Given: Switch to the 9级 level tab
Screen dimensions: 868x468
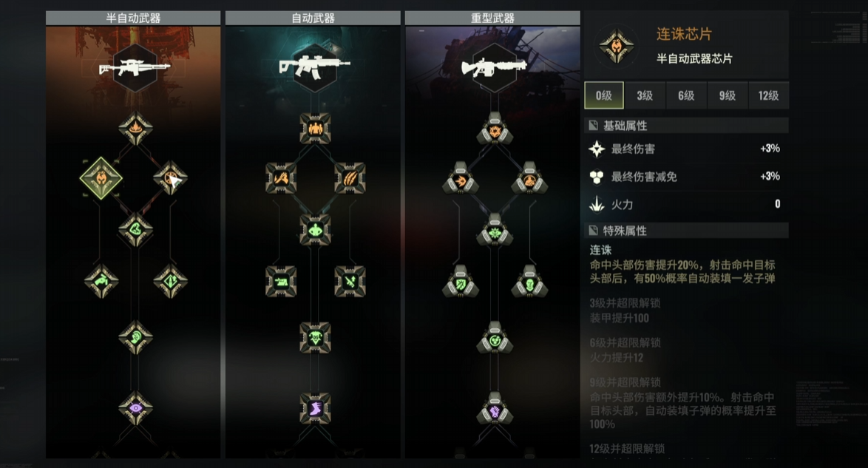Looking at the screenshot, I should 728,95.
